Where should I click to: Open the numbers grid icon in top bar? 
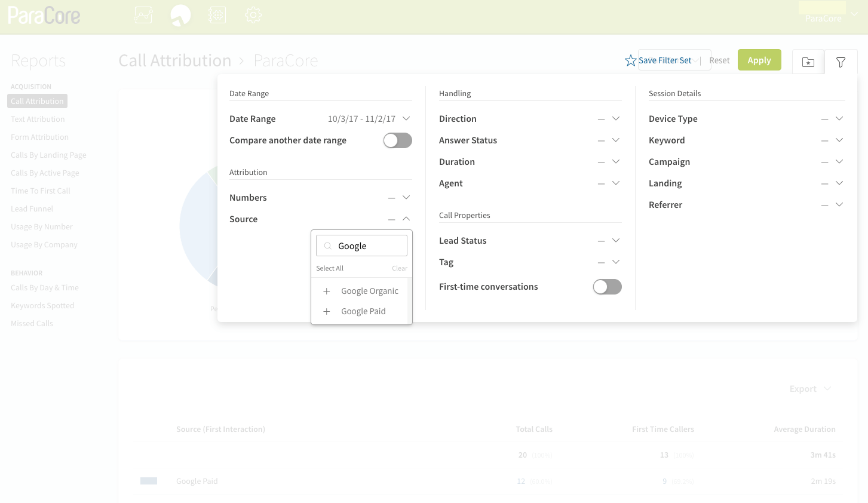(217, 15)
